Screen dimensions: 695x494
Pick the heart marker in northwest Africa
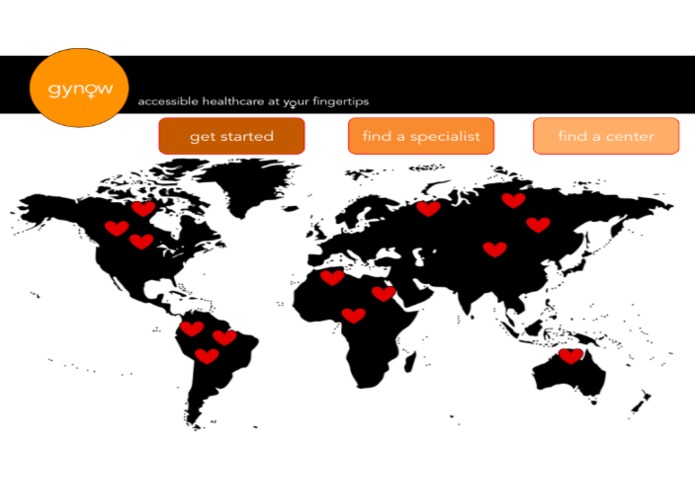(332, 278)
